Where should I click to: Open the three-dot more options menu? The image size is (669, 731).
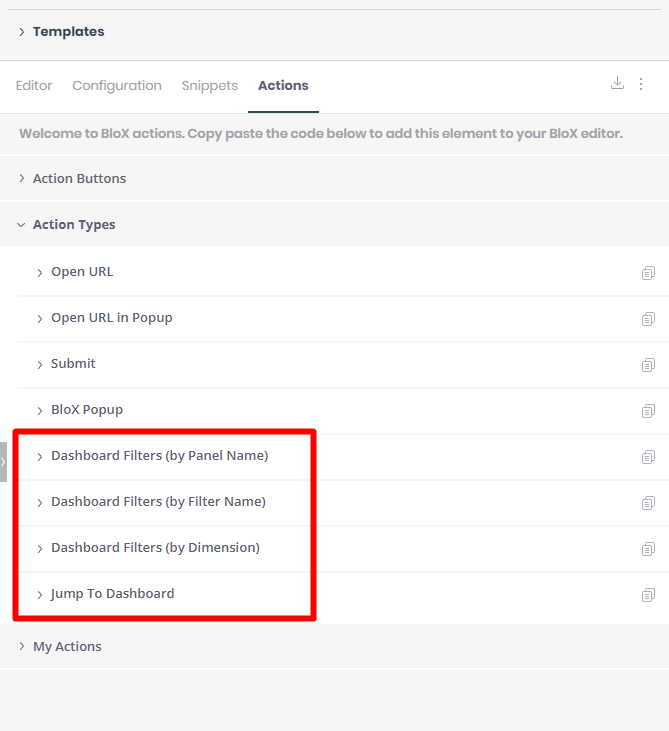(x=641, y=83)
